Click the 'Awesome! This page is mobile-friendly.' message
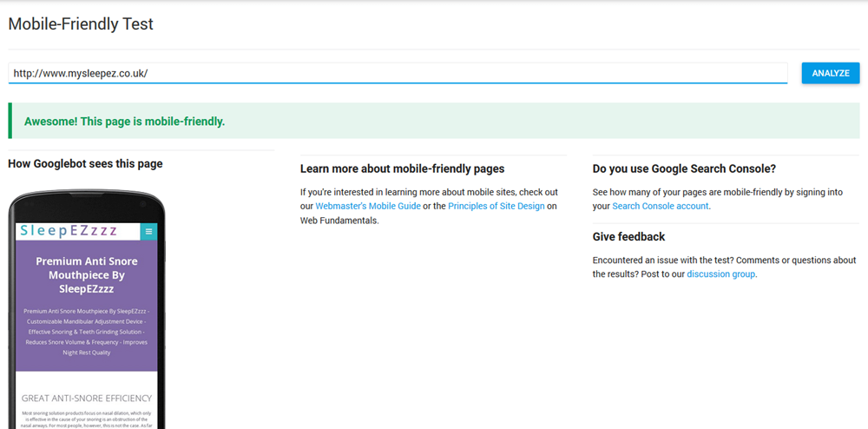The image size is (868, 429). click(124, 122)
